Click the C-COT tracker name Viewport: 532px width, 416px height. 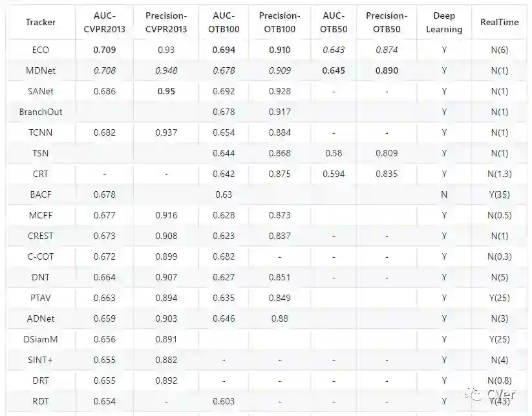click(x=41, y=256)
